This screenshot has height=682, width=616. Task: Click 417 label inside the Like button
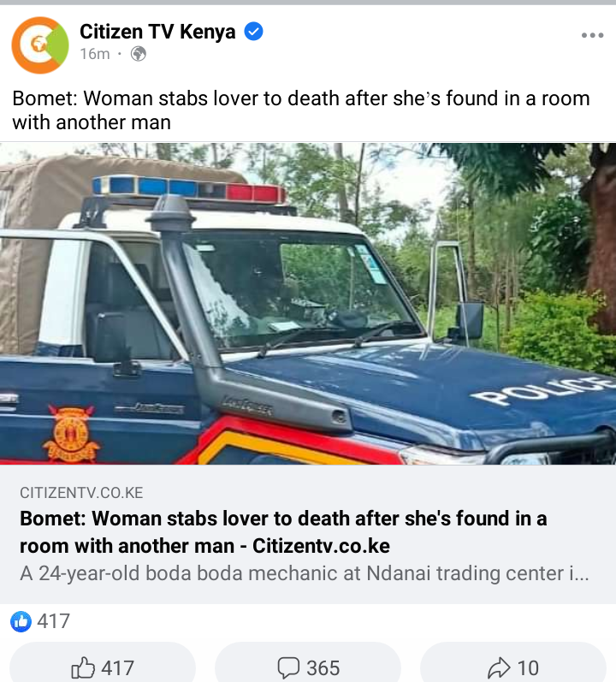tap(117, 668)
